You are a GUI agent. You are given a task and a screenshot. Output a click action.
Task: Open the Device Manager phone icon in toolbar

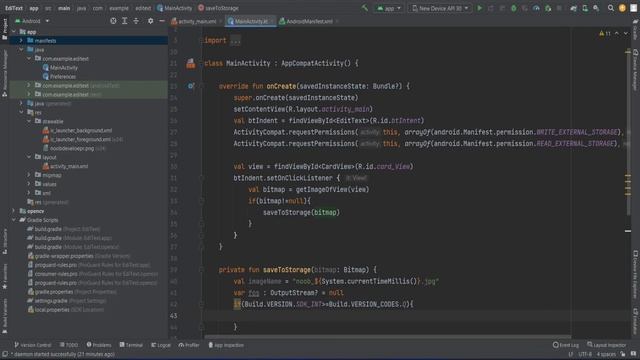click(585, 8)
